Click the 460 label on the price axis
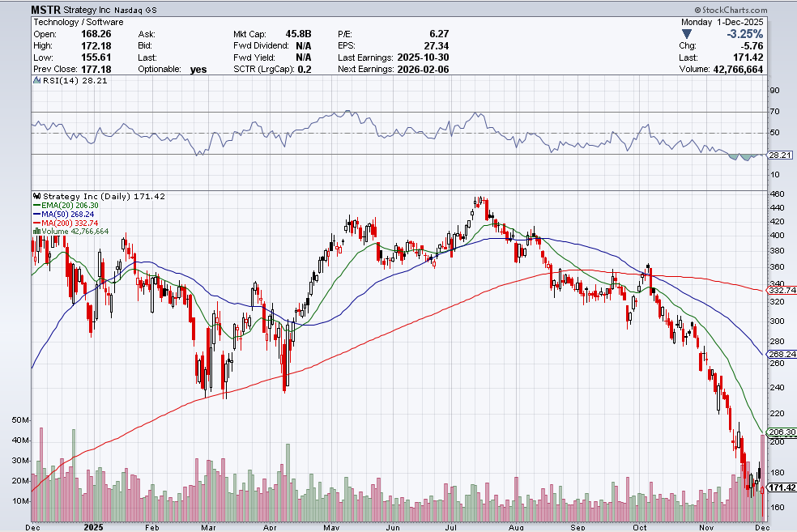The width and height of the screenshot is (797, 532). coord(778,194)
